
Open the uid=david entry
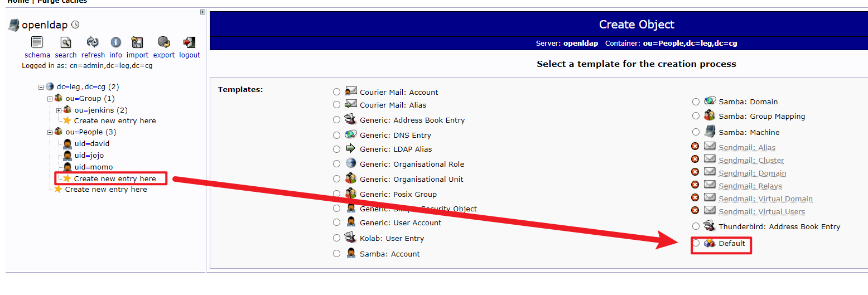tap(91, 143)
